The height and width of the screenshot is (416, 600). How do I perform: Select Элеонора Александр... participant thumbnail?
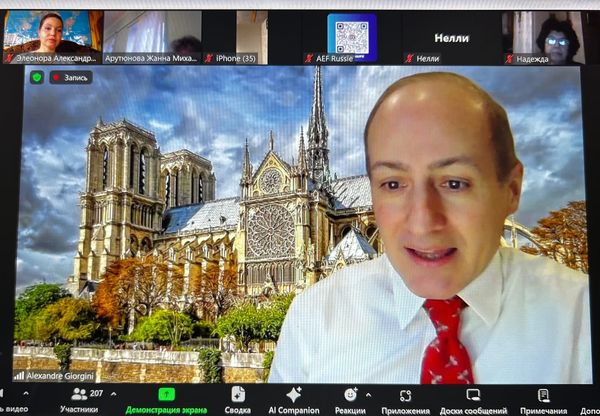click(x=53, y=37)
